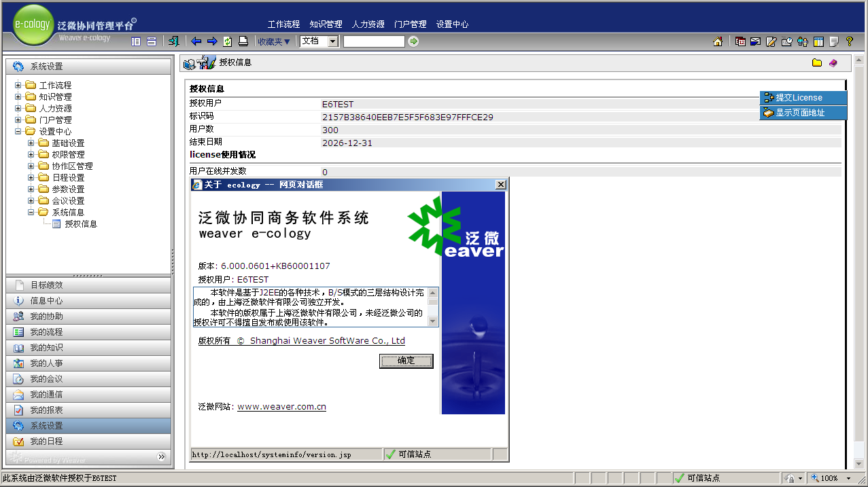This screenshot has height=487, width=868.
Task: Go forward with the blue right arrow
Action: tap(212, 41)
